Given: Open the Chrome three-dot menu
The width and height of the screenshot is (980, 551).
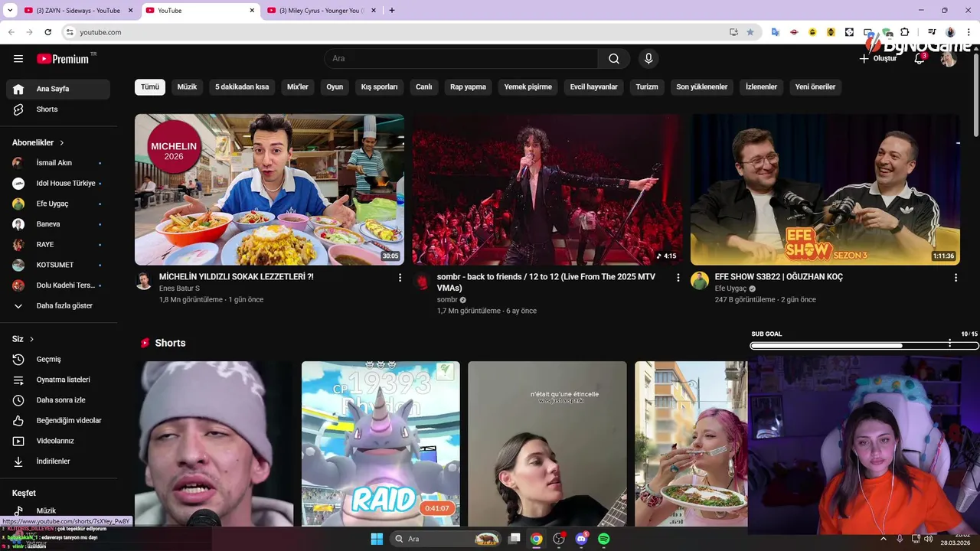Looking at the screenshot, I should click(x=969, y=32).
